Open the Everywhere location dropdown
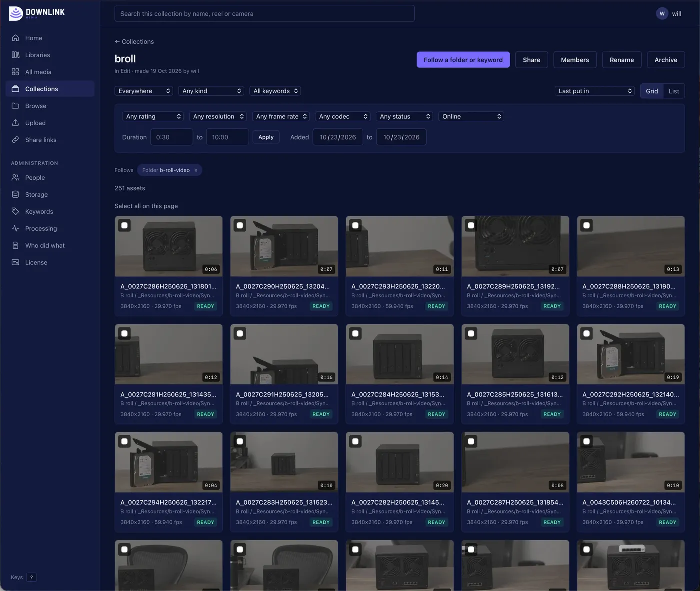Screen dimensions: 700x591 pyautogui.click(x=144, y=91)
